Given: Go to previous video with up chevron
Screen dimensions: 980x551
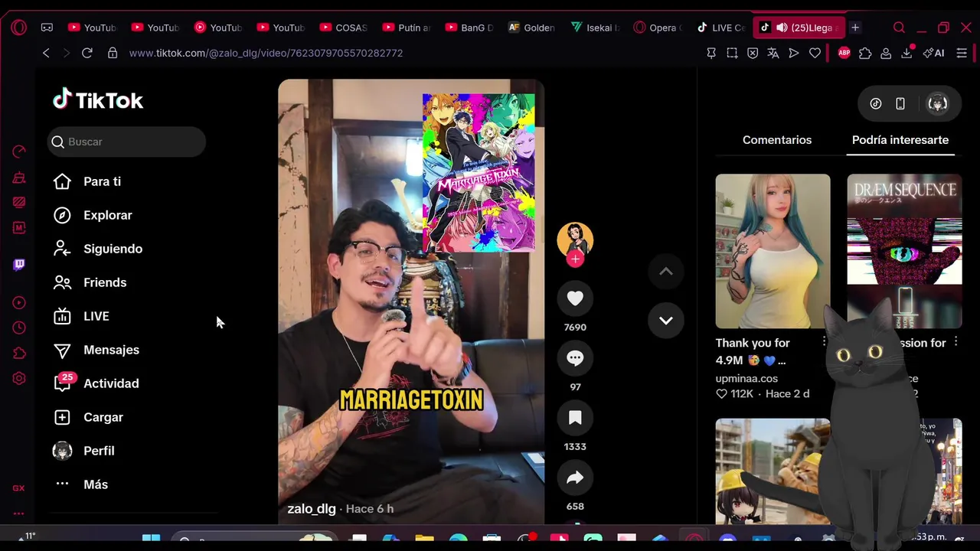Looking at the screenshot, I should (x=666, y=272).
